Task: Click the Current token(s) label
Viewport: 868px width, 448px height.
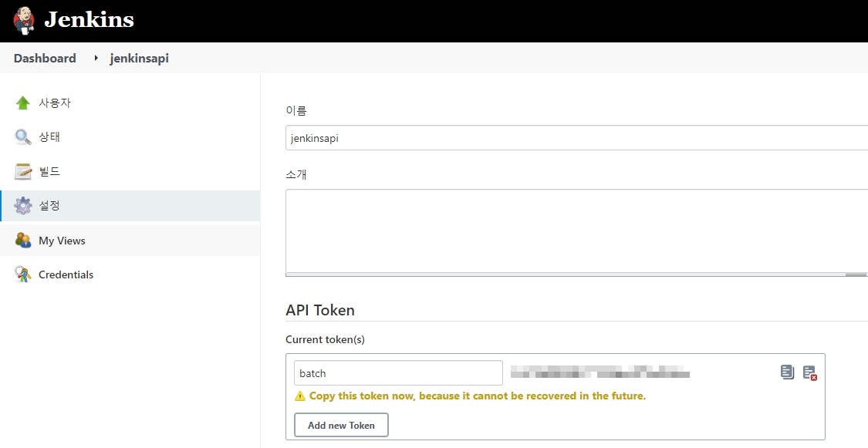Action: pyautogui.click(x=325, y=339)
